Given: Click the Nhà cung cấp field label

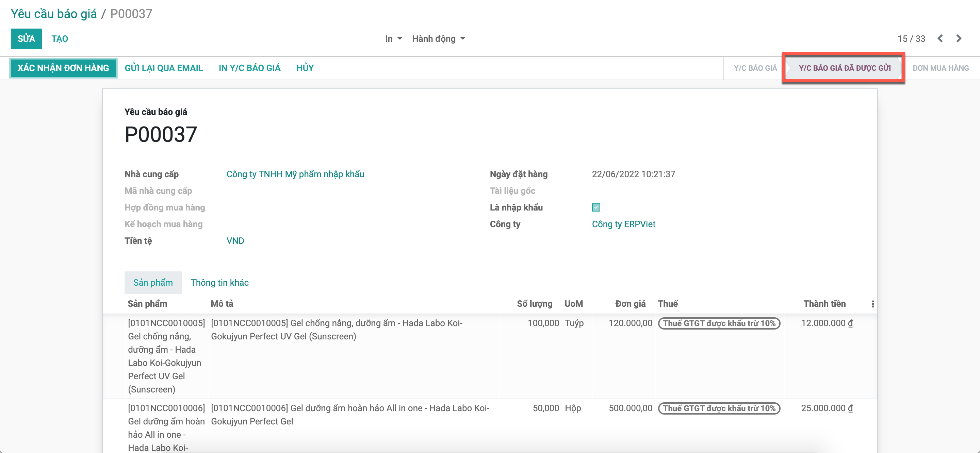Looking at the screenshot, I should (151, 174).
